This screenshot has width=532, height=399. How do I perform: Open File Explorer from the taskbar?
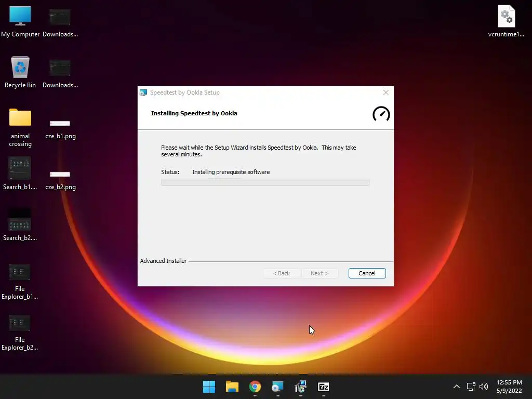pos(232,387)
